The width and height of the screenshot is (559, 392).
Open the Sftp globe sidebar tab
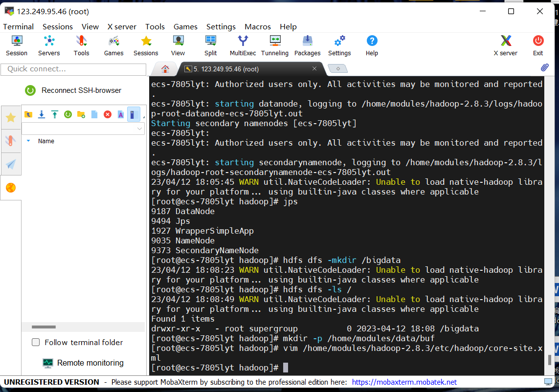[11, 188]
